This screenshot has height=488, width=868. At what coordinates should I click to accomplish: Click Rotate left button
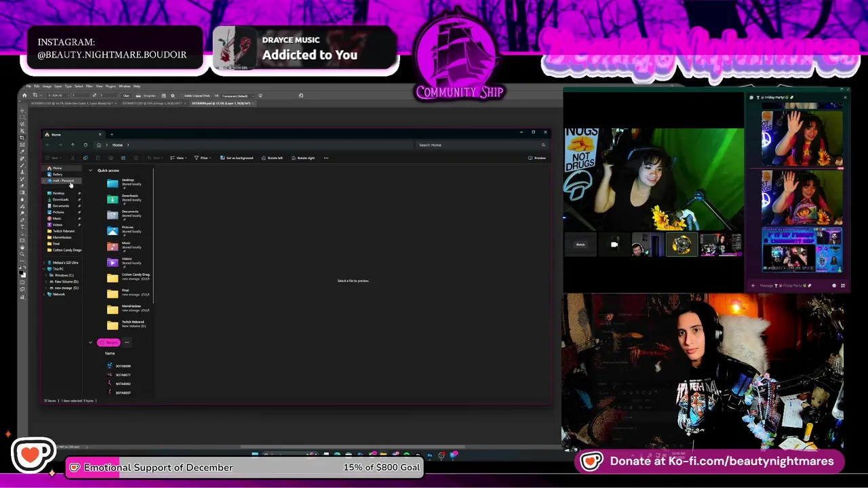pyautogui.click(x=271, y=158)
